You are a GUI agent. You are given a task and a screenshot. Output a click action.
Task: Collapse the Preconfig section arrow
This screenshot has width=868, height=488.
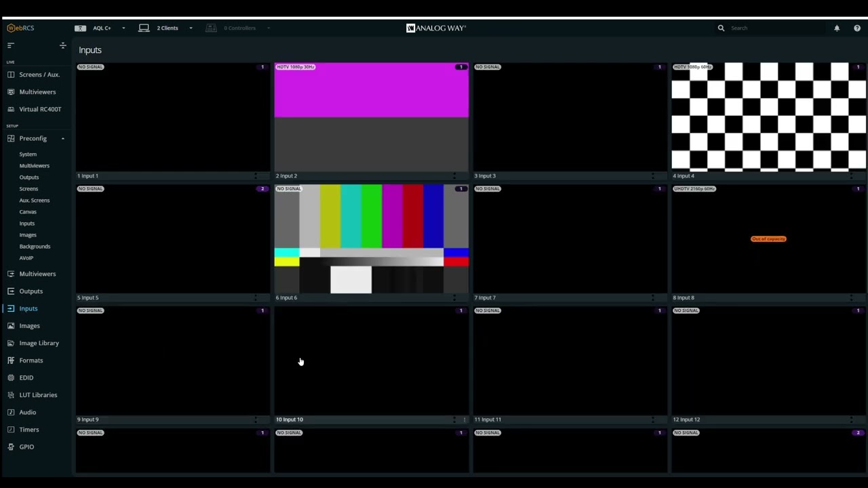(x=62, y=138)
